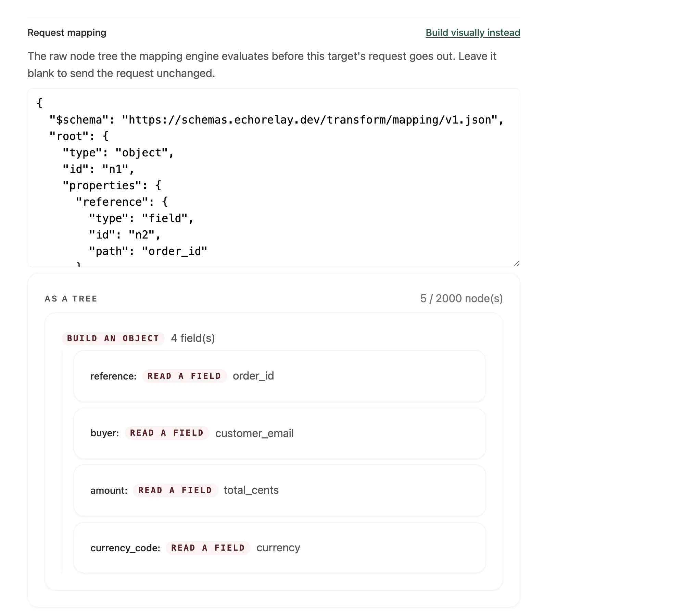This screenshot has height=616, width=682.
Task: Grab the textarea resize handle corner
Action: coord(517,263)
